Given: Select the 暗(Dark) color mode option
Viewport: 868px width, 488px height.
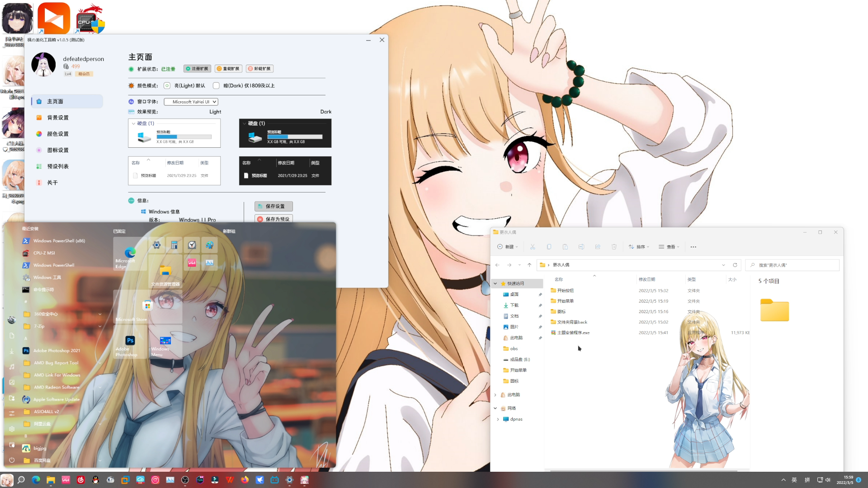Looking at the screenshot, I should click(x=216, y=85).
